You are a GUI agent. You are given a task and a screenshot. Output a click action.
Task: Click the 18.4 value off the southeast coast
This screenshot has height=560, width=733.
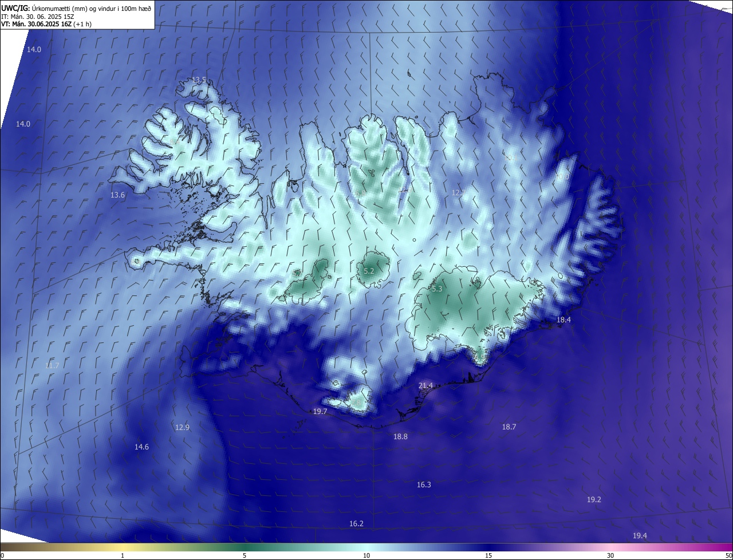[563, 320]
